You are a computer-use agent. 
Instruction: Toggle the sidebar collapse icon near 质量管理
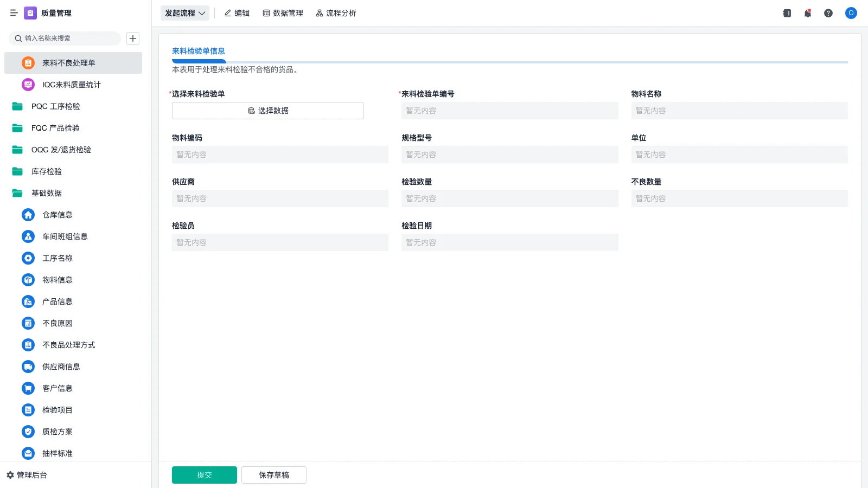[x=14, y=13]
